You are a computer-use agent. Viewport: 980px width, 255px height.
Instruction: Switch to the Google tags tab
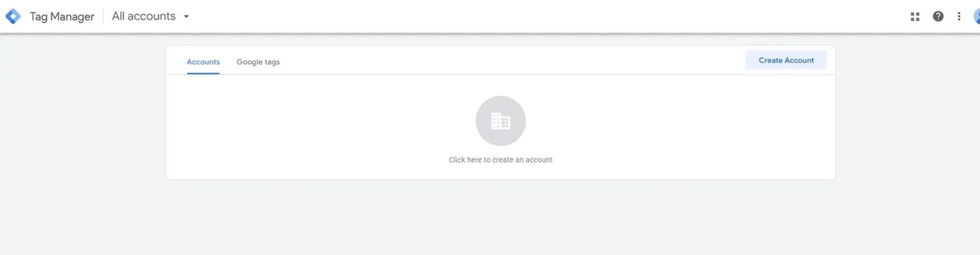click(x=258, y=62)
